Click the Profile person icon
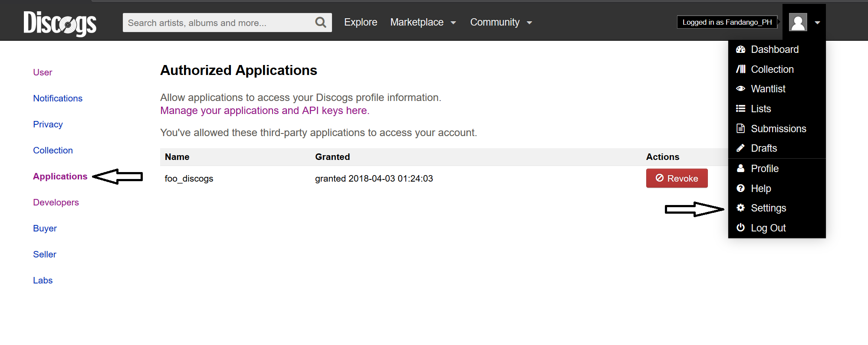This screenshot has height=345, width=868. (x=740, y=168)
